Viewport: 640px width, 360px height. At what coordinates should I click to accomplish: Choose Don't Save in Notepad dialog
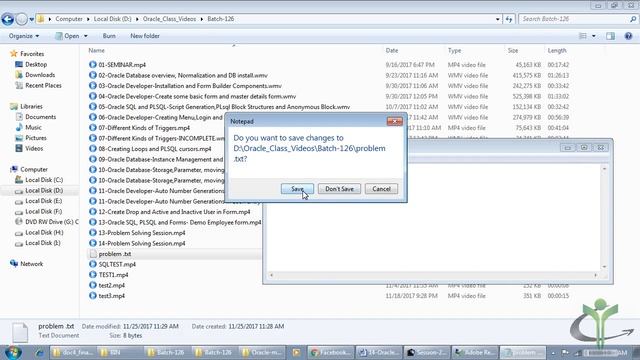(339, 189)
